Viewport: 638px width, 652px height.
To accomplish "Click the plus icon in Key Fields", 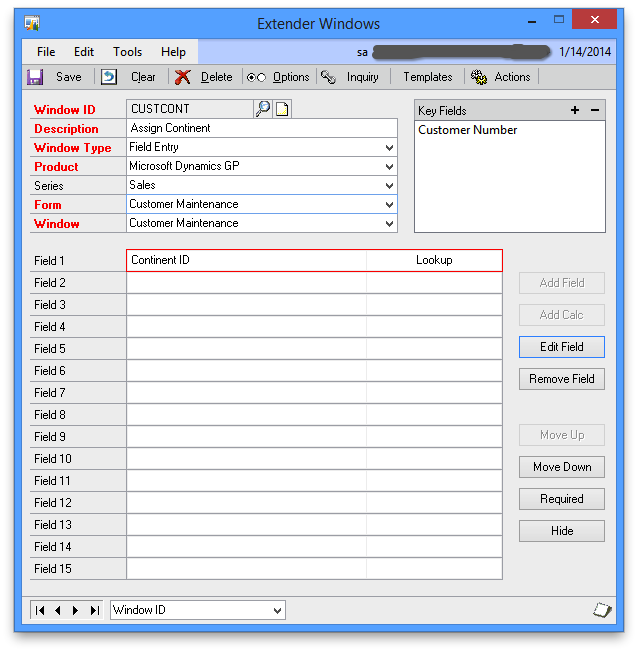I will (575, 110).
